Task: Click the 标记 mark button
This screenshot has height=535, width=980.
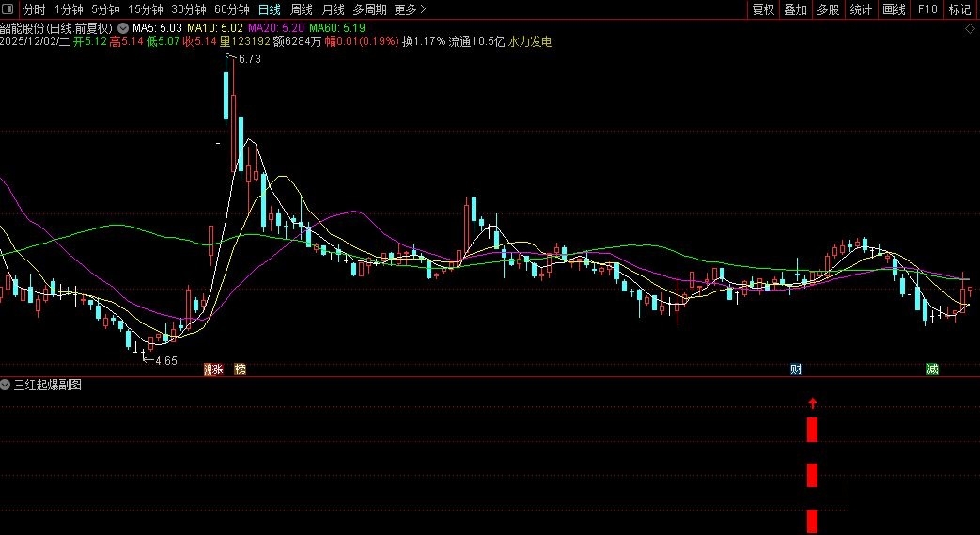Action: tap(959, 9)
